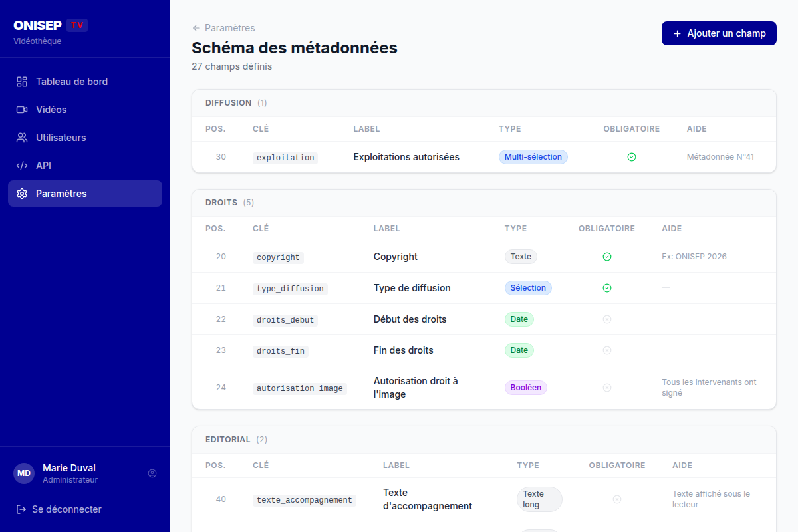
Task: Click label Type de diffusion
Action: point(412,288)
